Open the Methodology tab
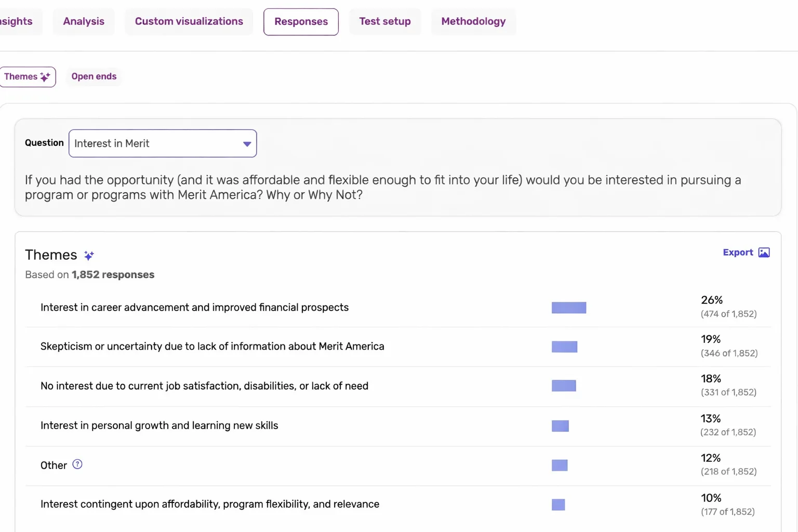Image resolution: width=798 pixels, height=532 pixels. tap(473, 21)
